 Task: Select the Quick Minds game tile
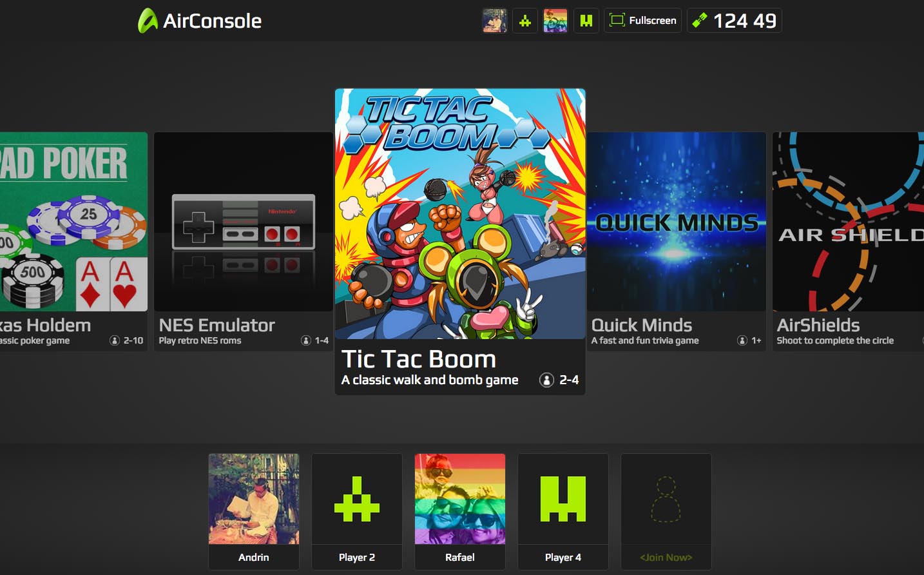677,242
